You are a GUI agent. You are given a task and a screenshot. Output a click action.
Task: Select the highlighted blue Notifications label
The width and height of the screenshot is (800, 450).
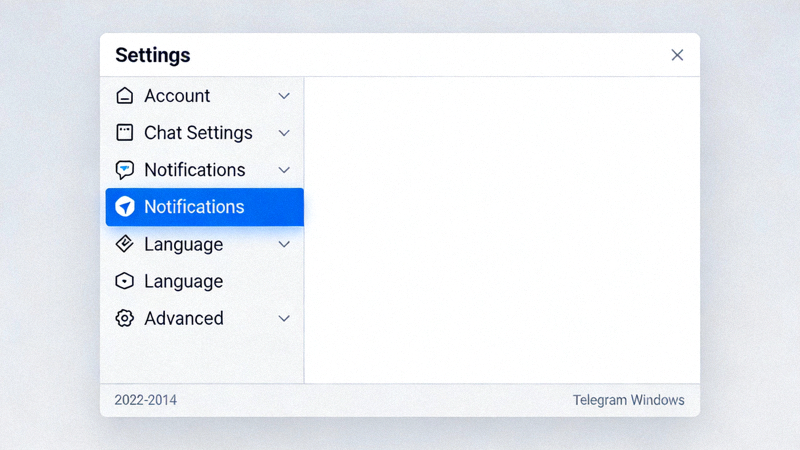coord(194,207)
